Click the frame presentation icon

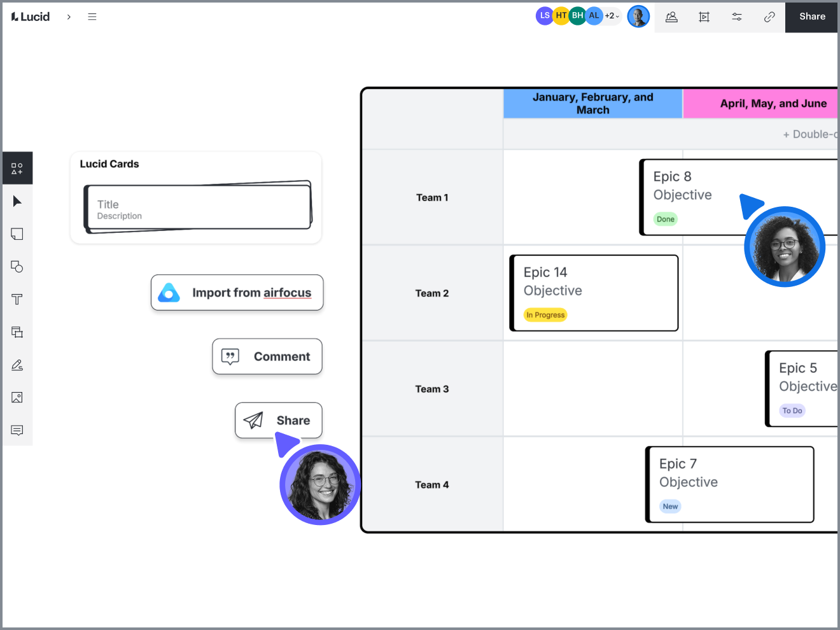(x=704, y=17)
